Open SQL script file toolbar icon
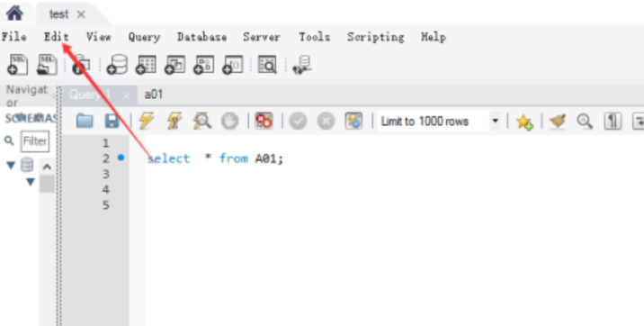644x326 pixels. click(47, 65)
